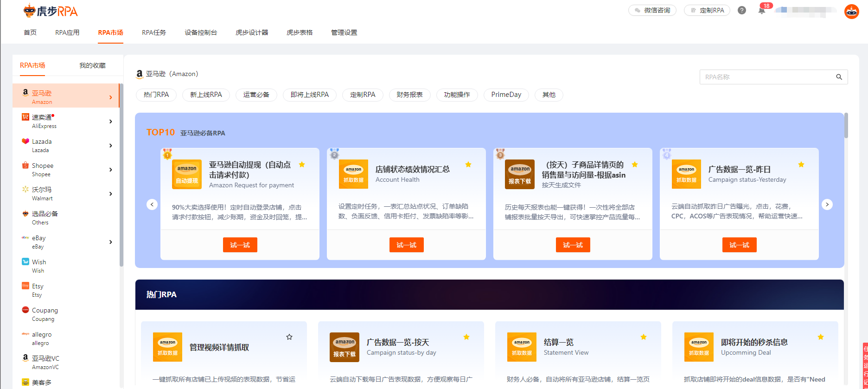Expand the 速卖通 AliExpress chevron
The image size is (868, 389).
[110, 121]
